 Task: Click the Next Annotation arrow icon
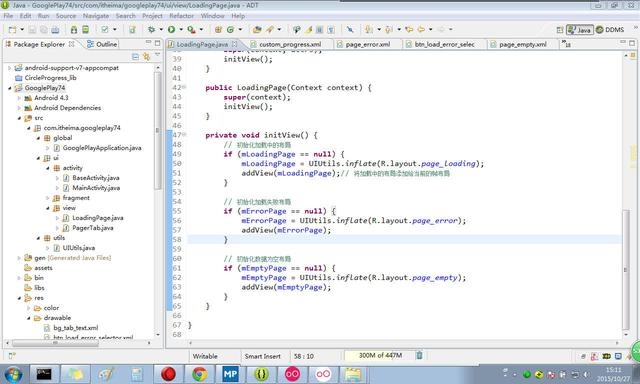coord(369,29)
